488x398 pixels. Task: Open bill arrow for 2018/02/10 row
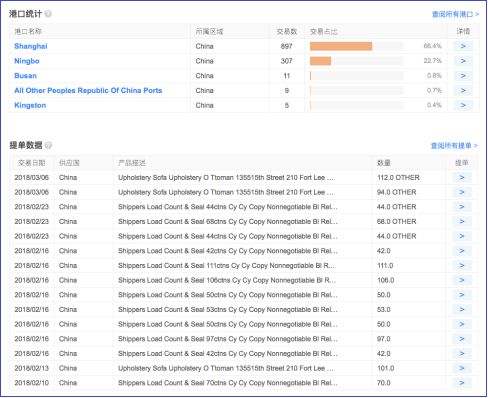click(x=462, y=383)
